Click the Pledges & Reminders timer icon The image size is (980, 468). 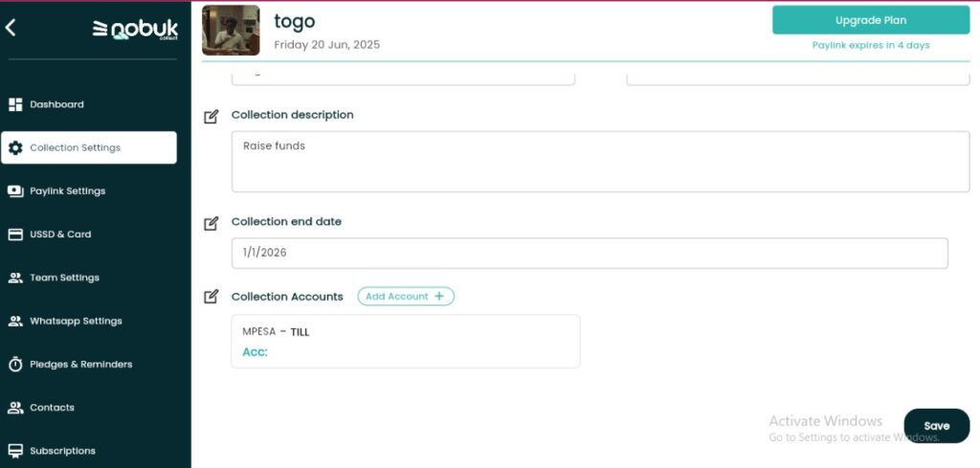click(x=15, y=365)
